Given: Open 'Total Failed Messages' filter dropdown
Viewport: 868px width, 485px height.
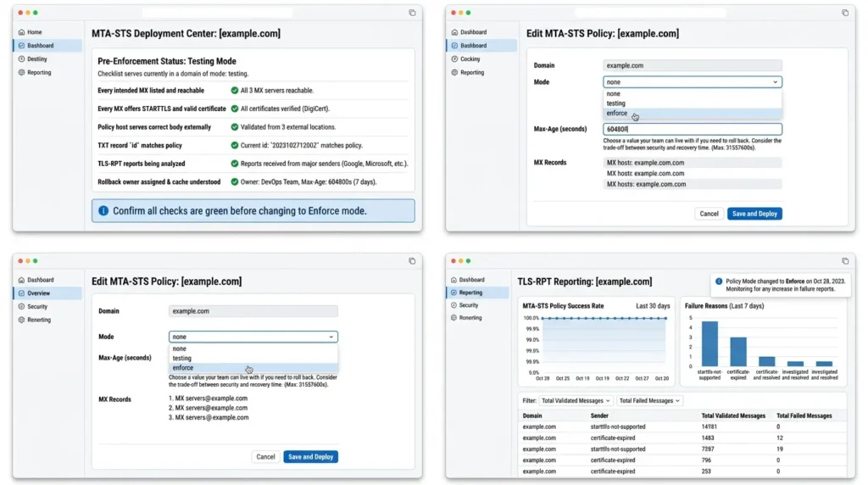Looking at the screenshot, I should point(649,401).
